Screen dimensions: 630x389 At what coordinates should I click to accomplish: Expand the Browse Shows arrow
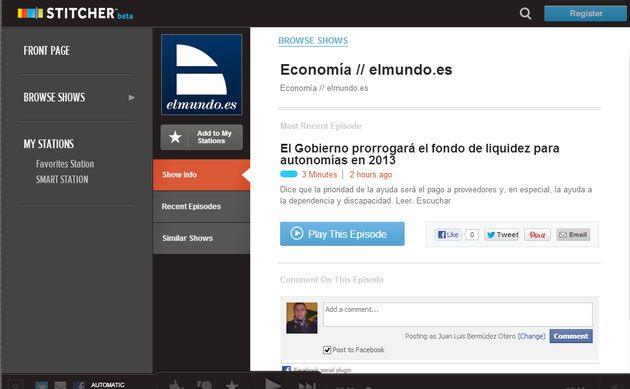(131, 97)
